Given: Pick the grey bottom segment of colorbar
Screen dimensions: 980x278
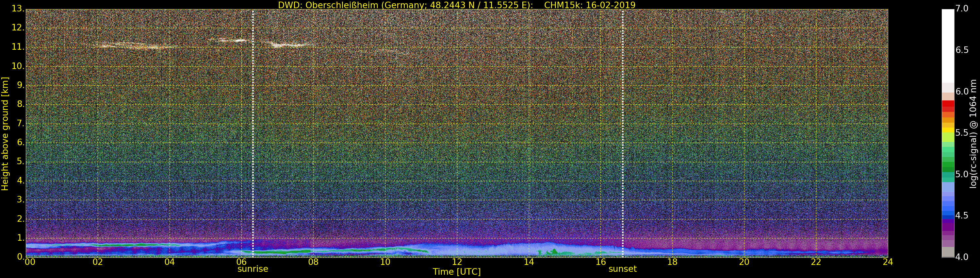Looking at the screenshot, I should 948,252.
